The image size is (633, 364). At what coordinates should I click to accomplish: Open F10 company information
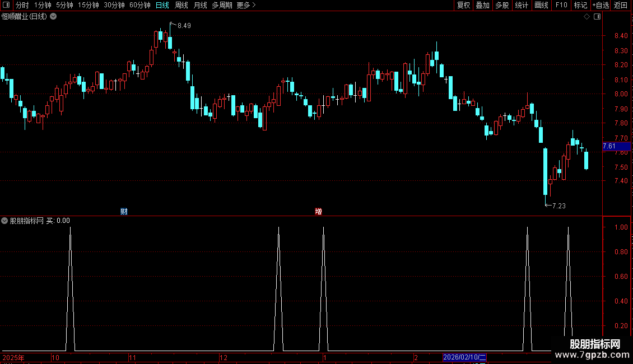coord(561,5)
